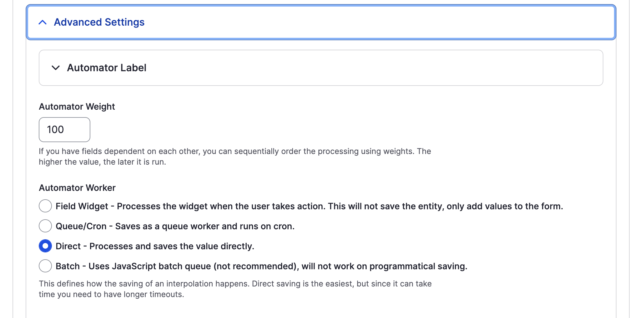Click the downward chevron beside Automator Label
The height and width of the screenshot is (318, 644).
55,68
